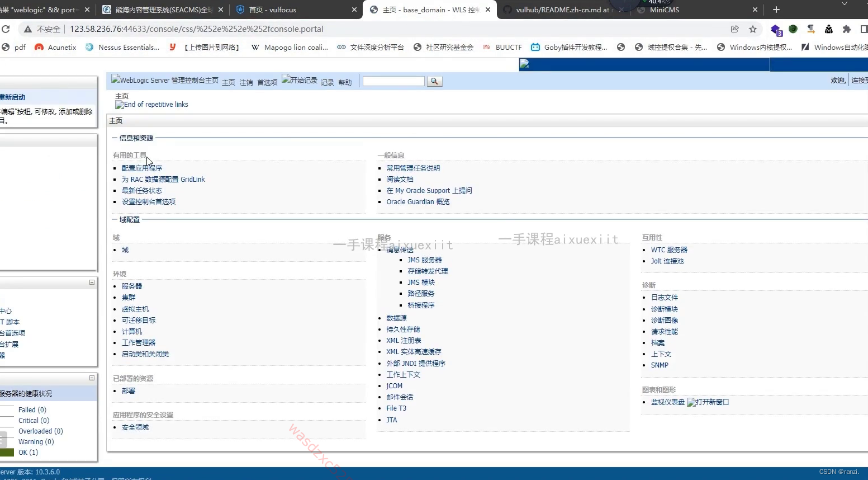Click the broken 打开新窗口 image next to 监视仪表盘
This screenshot has width=868, height=480.
point(708,402)
